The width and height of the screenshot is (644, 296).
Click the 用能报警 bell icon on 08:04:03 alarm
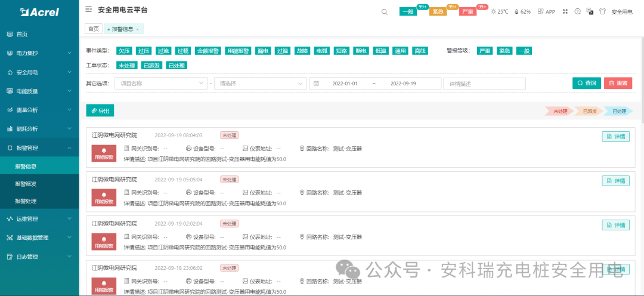104,153
